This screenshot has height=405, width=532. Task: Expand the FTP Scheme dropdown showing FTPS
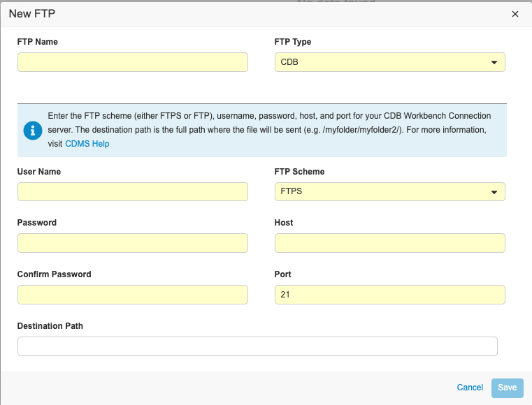tap(389, 191)
